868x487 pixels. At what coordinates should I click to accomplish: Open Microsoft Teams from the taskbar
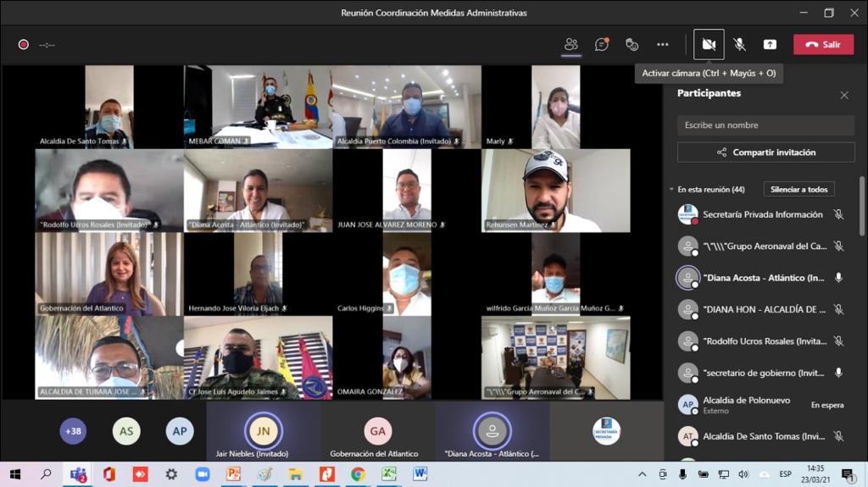click(x=78, y=474)
